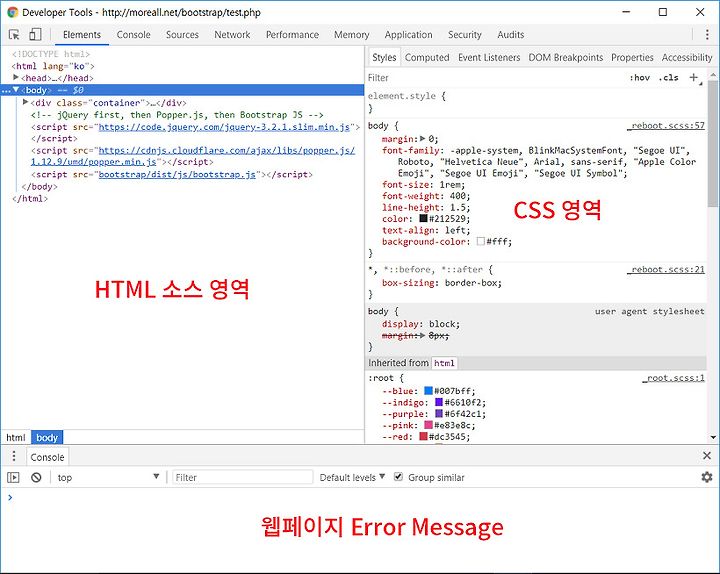Select the Computed sidebar tab
Screen dimensions: 720x574
[427, 57]
